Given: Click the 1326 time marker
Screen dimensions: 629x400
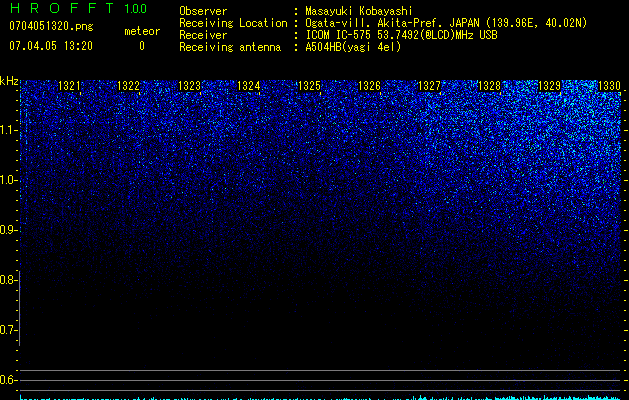Looking at the screenshot, I should [x=369, y=86].
